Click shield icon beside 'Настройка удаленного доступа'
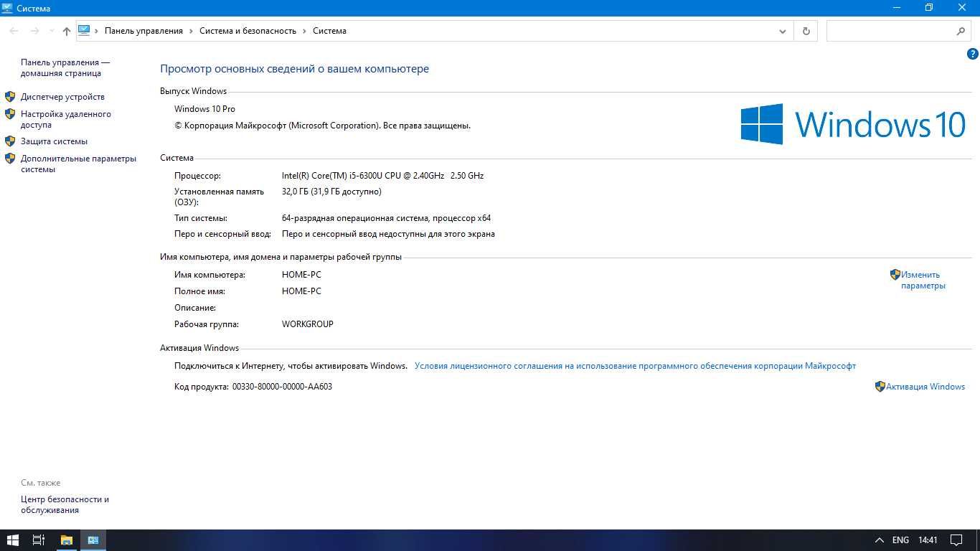This screenshot has height=551, width=980. pyautogui.click(x=10, y=113)
